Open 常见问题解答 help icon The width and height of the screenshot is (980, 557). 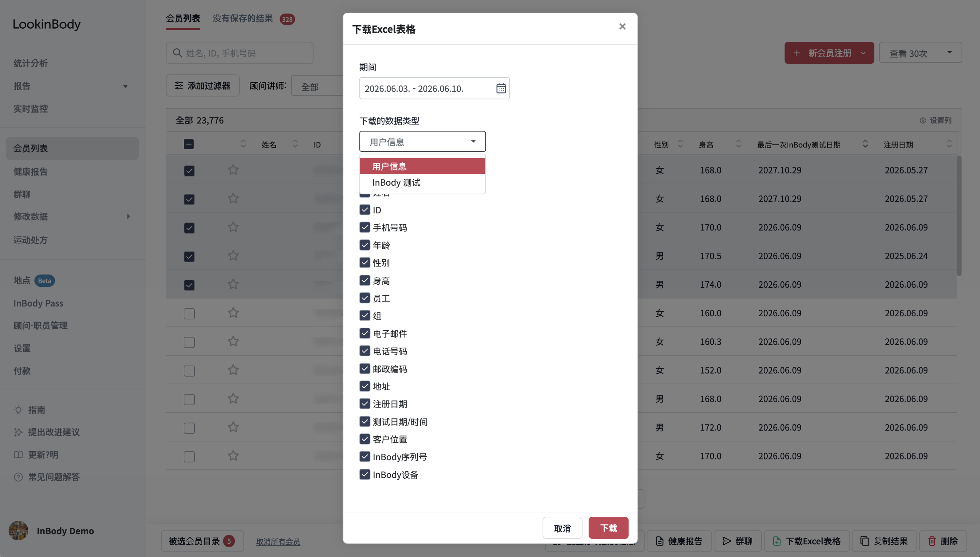[18, 477]
